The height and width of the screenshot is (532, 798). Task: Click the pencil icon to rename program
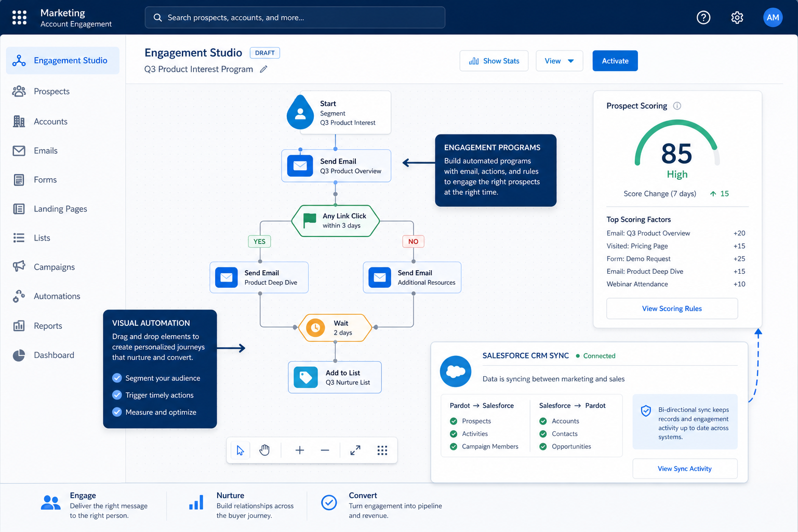pyautogui.click(x=263, y=69)
